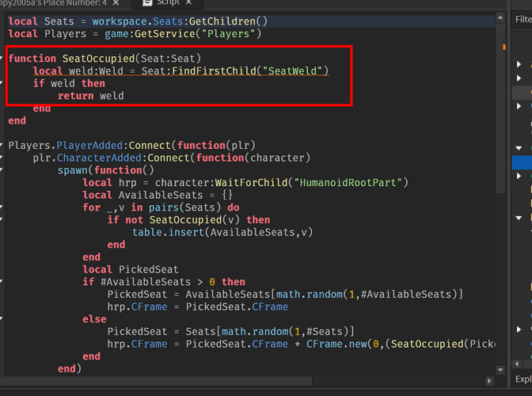532x396 pixels.
Task: Collapse the lower expanded arrow in Explorer tree
Action: (519, 218)
